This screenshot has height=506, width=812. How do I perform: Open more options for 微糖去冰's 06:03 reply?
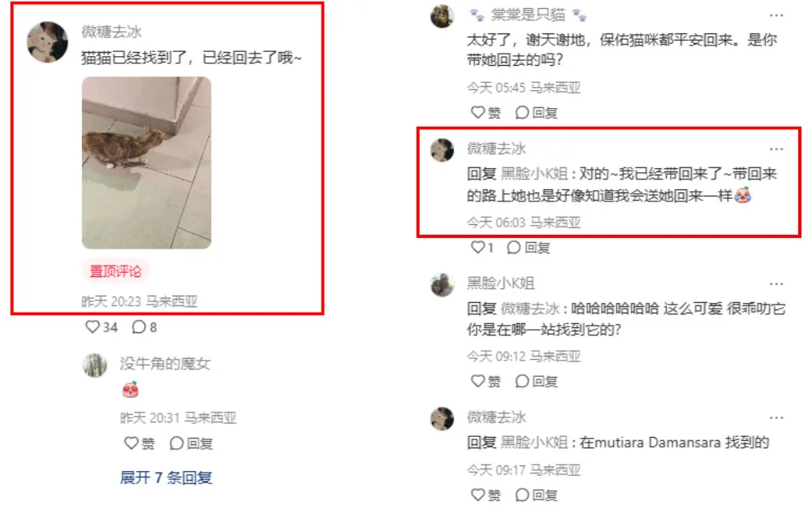(x=776, y=149)
